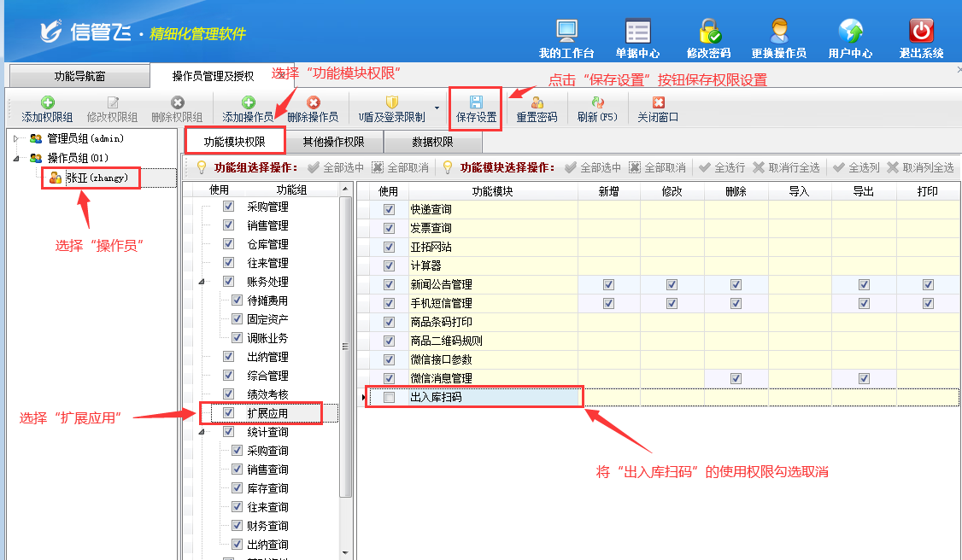Click 更换操作员 icon
This screenshot has height=560, width=962.
coord(778,32)
